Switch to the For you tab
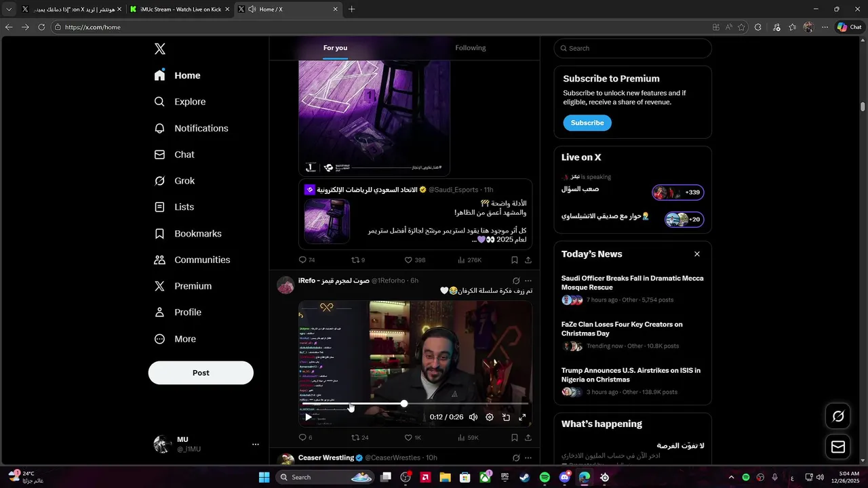868x488 pixels. 335,48
